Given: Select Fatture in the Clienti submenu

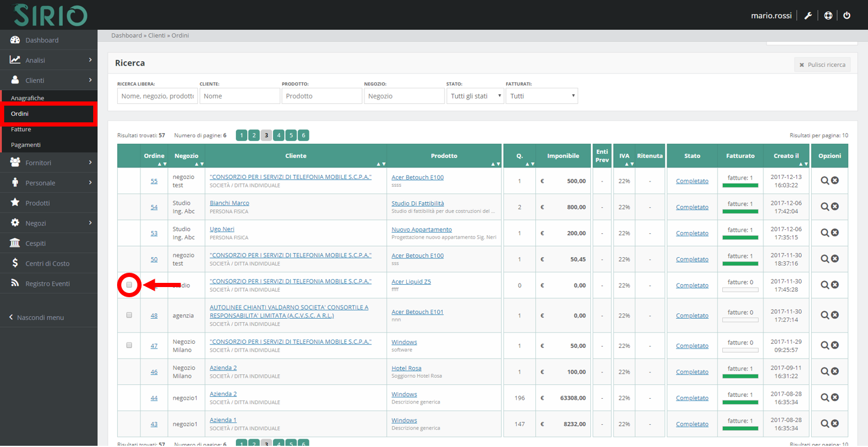Looking at the screenshot, I should [x=21, y=129].
